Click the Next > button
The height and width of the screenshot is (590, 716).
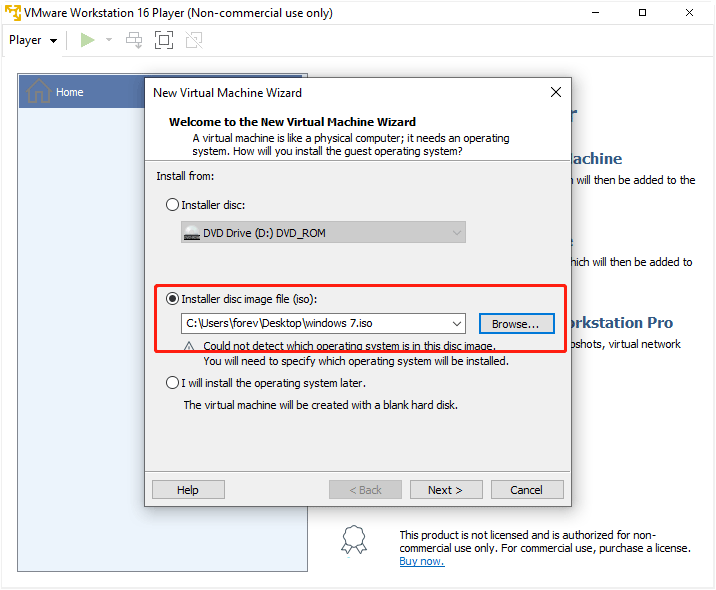click(x=446, y=490)
